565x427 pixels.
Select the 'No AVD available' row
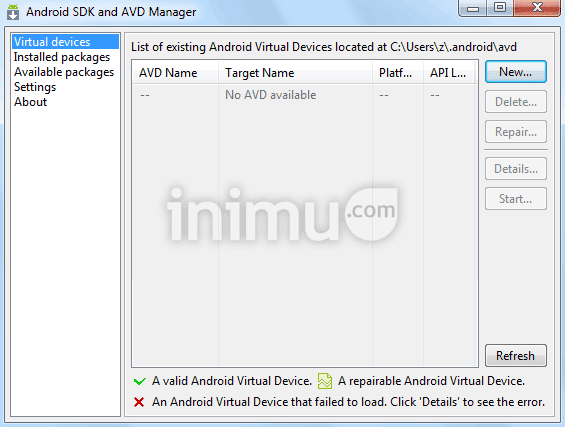point(305,95)
